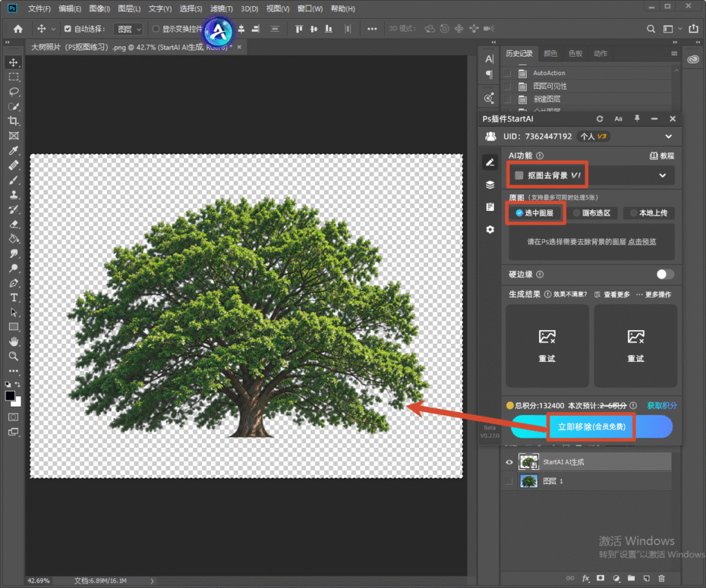The image size is (706, 588).
Task: Expand collapsed toolbar double arrows
Action: click(7, 42)
